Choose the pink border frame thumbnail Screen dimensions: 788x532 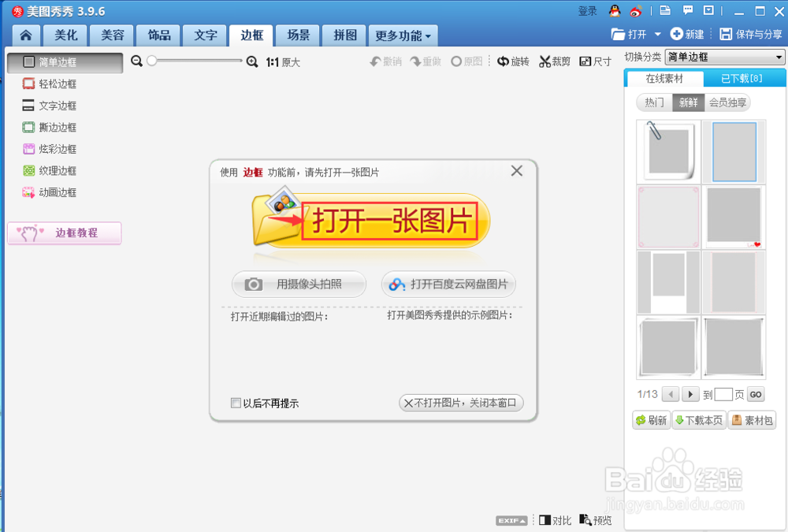(668, 218)
